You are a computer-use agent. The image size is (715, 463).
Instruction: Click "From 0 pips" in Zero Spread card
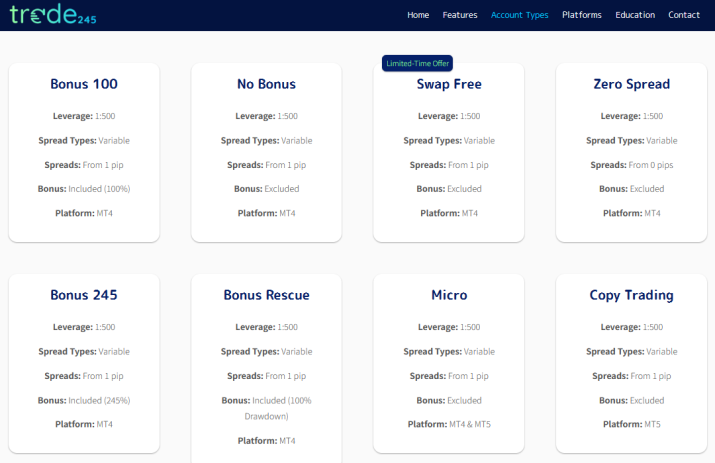coord(651,165)
